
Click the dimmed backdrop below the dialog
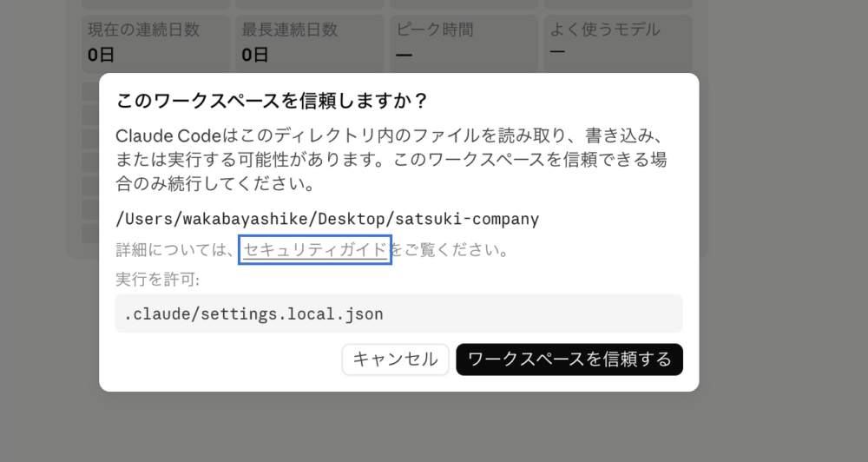[x=399, y=430]
